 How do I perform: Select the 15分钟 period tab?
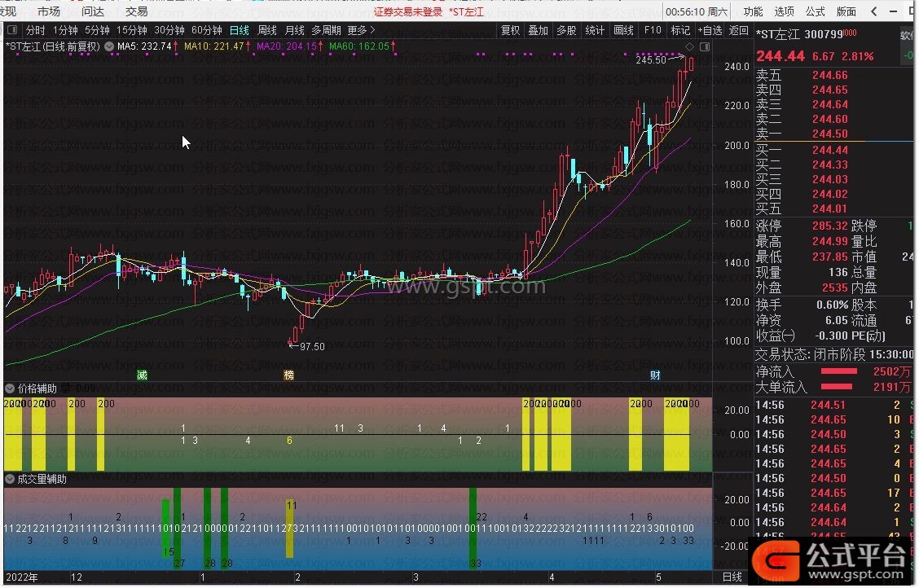click(x=131, y=30)
